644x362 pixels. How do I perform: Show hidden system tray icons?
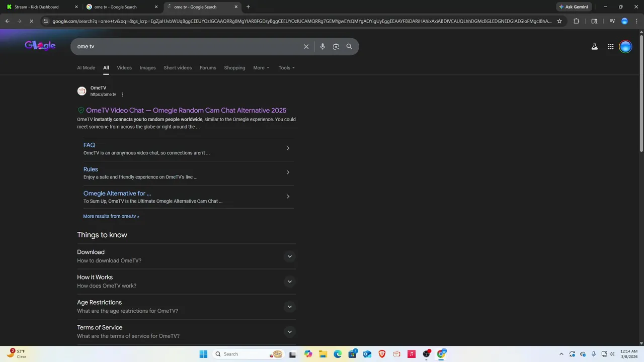[561, 354]
